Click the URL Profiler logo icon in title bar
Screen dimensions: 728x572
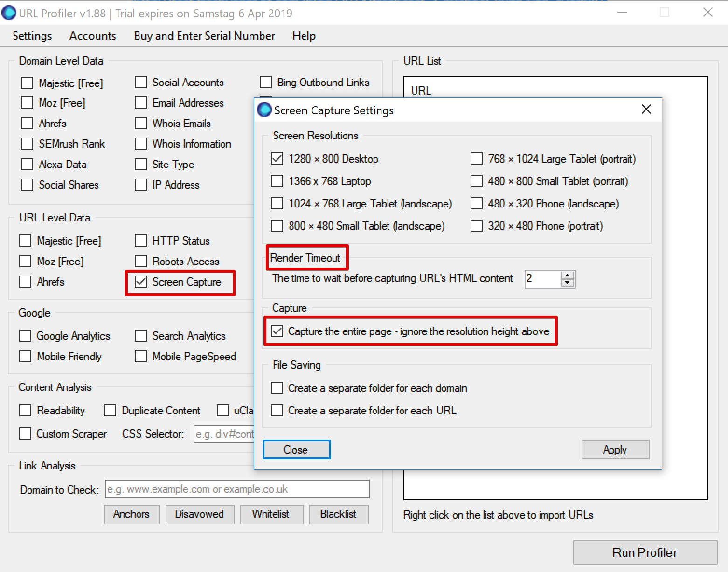click(x=9, y=13)
